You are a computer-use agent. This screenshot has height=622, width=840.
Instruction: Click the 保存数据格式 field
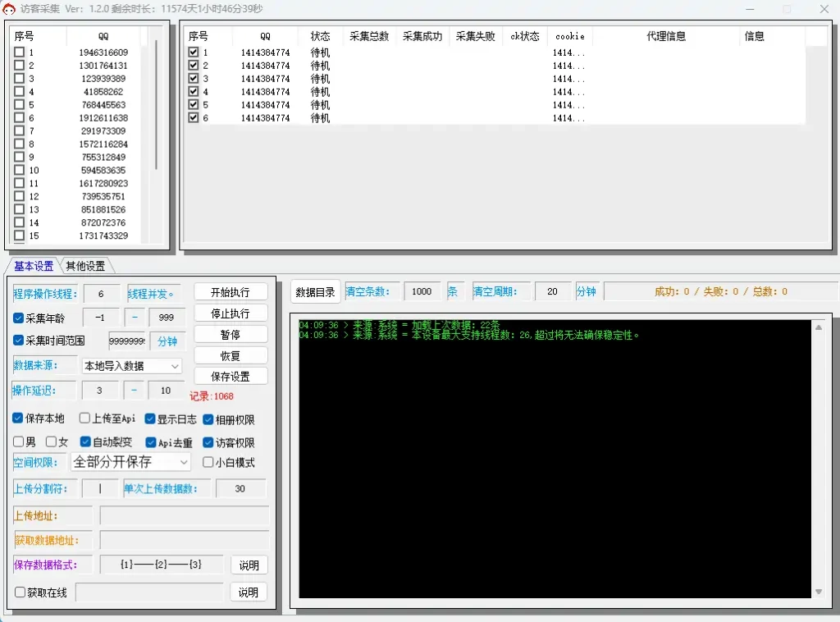[161, 564]
